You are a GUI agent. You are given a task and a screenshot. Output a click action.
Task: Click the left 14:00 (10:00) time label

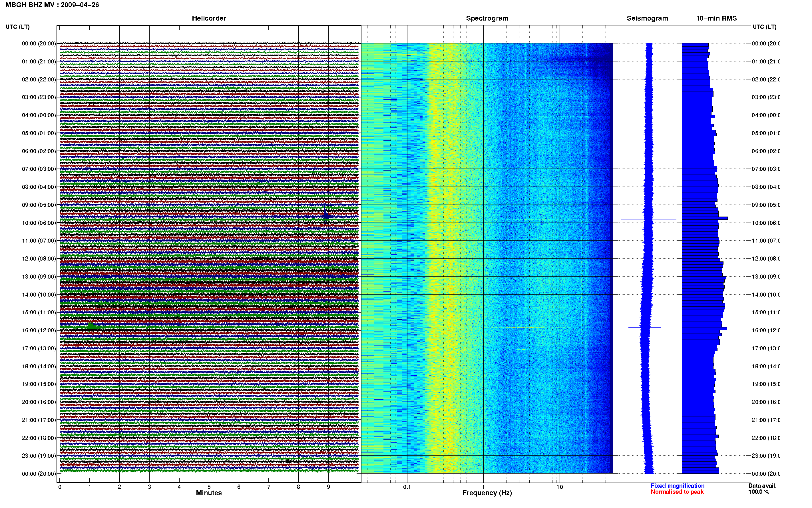(x=39, y=295)
